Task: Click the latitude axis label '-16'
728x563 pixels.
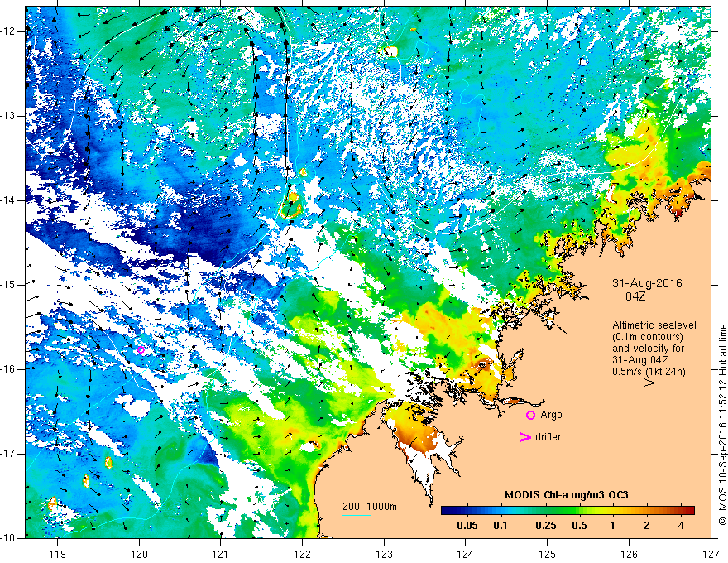Action: pyautogui.click(x=8, y=369)
